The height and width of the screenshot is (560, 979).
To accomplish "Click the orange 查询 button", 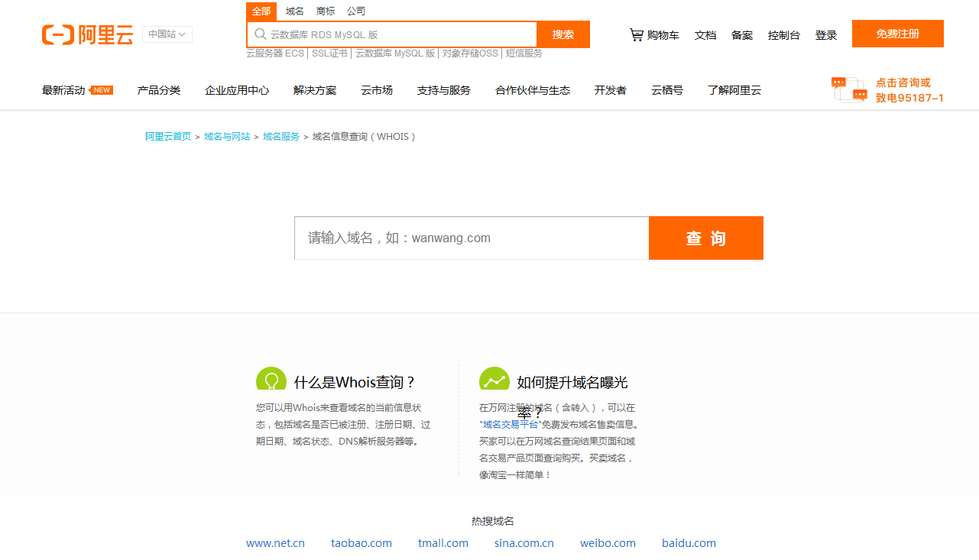I will [706, 238].
